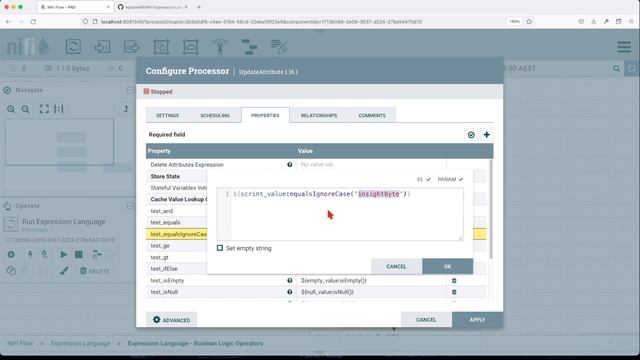
Task: Add a Processor from the NiFi toolbar
Action: 73,47
